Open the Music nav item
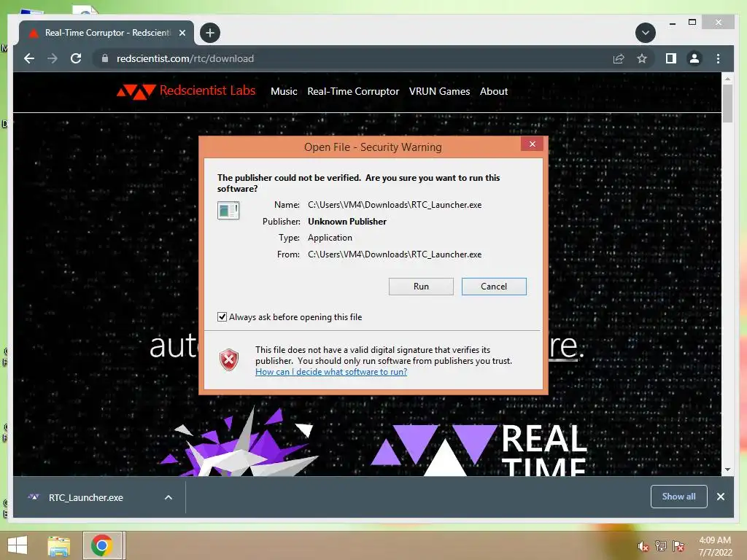747x560 pixels. click(x=284, y=91)
